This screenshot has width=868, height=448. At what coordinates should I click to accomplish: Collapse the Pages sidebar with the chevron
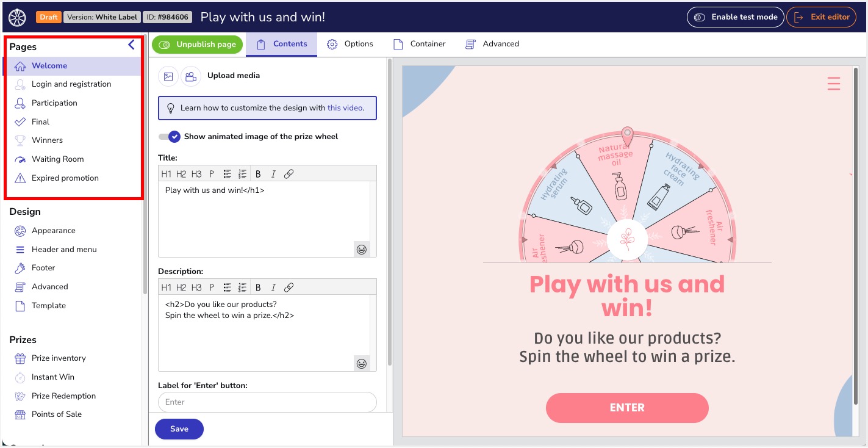131,45
